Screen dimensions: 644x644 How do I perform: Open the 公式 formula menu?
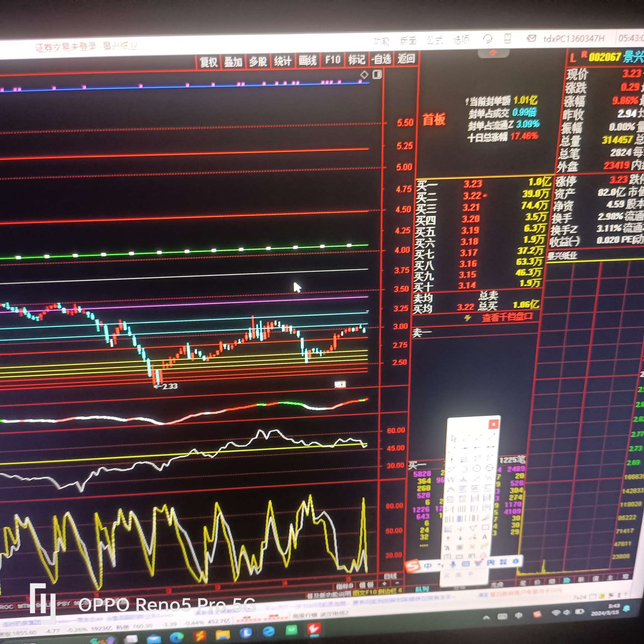(435, 40)
